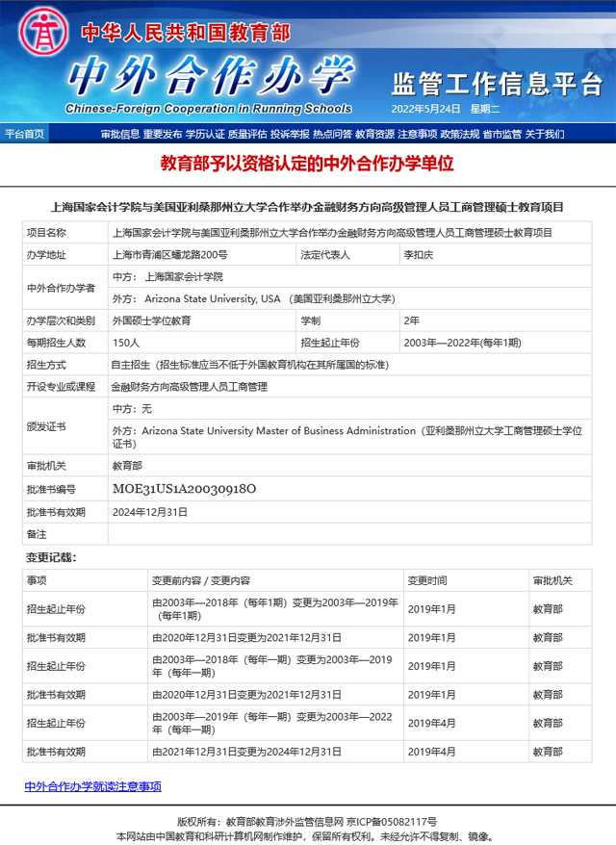Select 2003年—2022年(每年1期) value
The height and width of the screenshot is (845, 616).
[x=462, y=343]
